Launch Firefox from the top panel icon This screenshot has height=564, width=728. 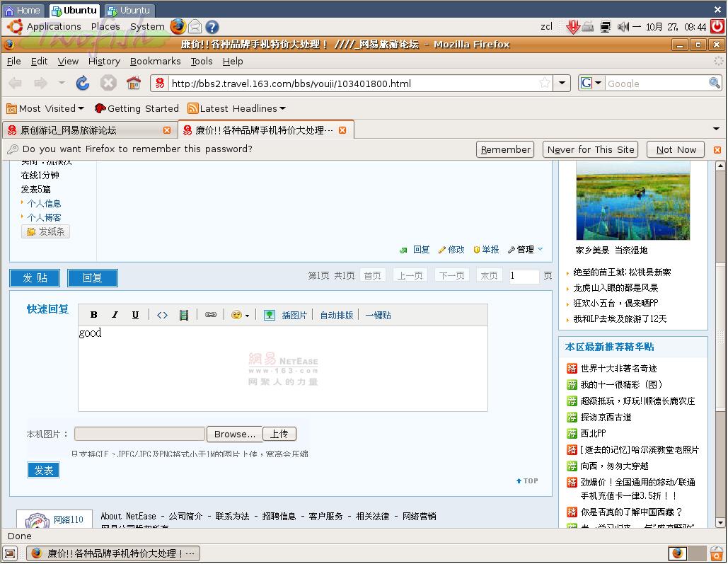178,26
